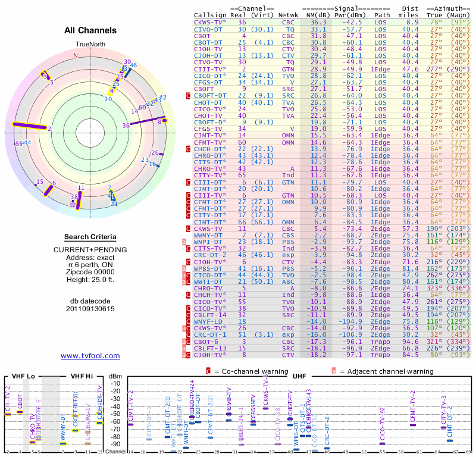476x457 pixels.
Task: Click the adjacent channel icon next to WPBS-DT
Action: pos(184,269)
